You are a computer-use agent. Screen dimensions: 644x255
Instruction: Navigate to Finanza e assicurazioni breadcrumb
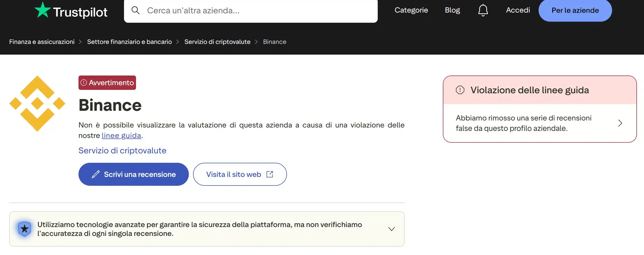42,42
